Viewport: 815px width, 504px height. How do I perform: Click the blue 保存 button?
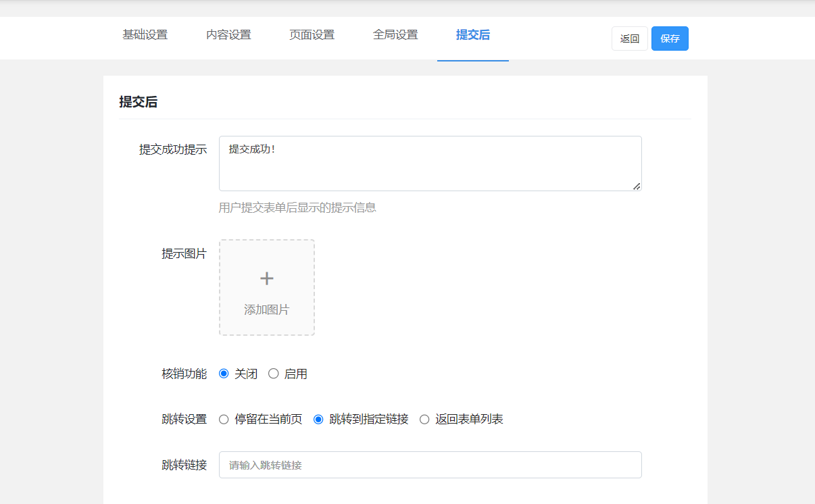[670, 39]
